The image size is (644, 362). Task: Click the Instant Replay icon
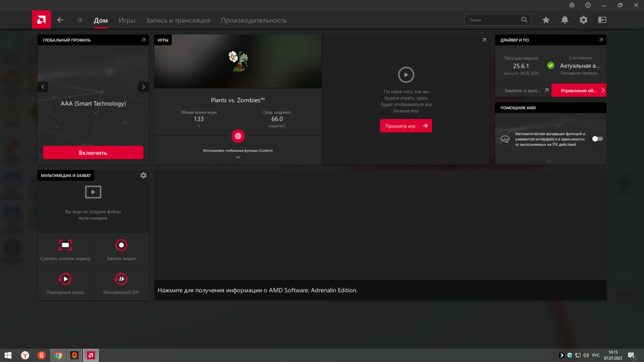pyautogui.click(x=65, y=279)
